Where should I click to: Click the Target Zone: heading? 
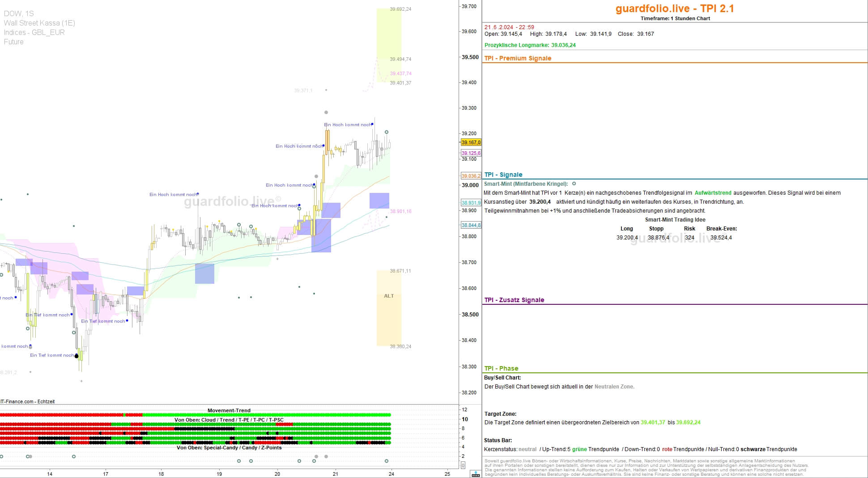coord(500,414)
